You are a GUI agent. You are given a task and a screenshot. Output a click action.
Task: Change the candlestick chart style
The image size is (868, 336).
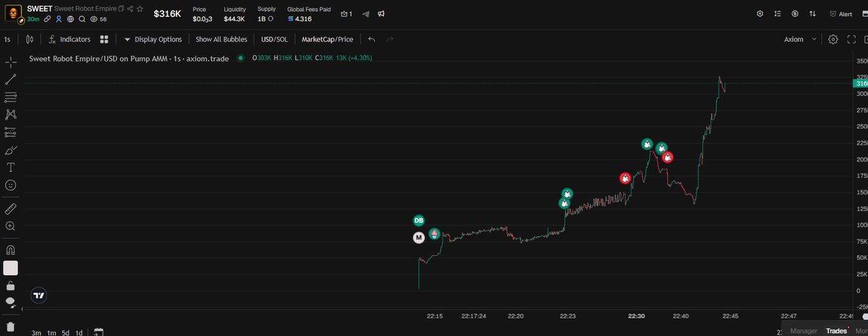pyautogui.click(x=30, y=39)
